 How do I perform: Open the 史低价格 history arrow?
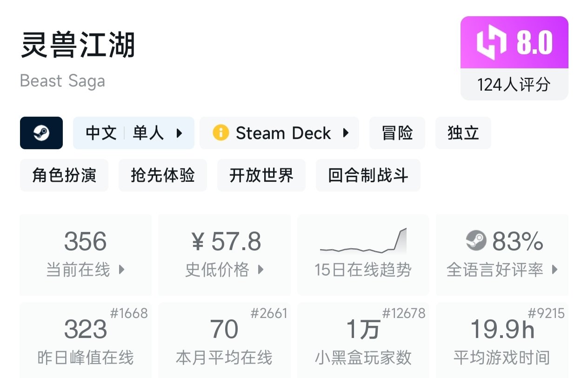(x=261, y=269)
